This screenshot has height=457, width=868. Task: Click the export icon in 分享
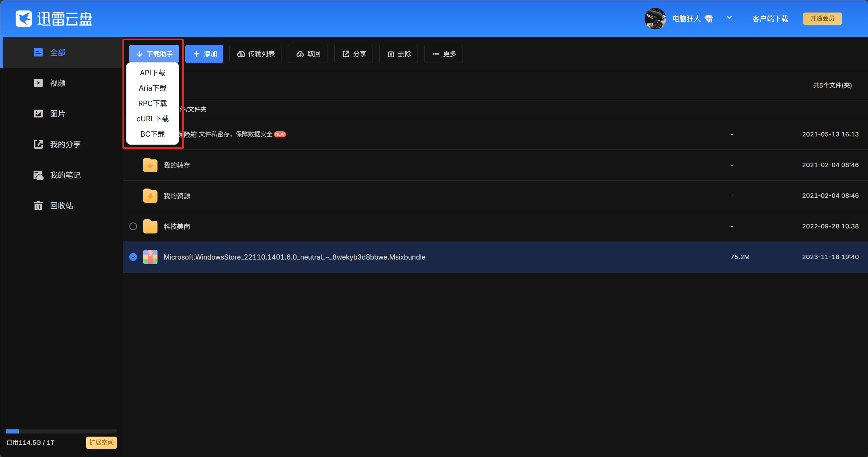click(x=346, y=54)
